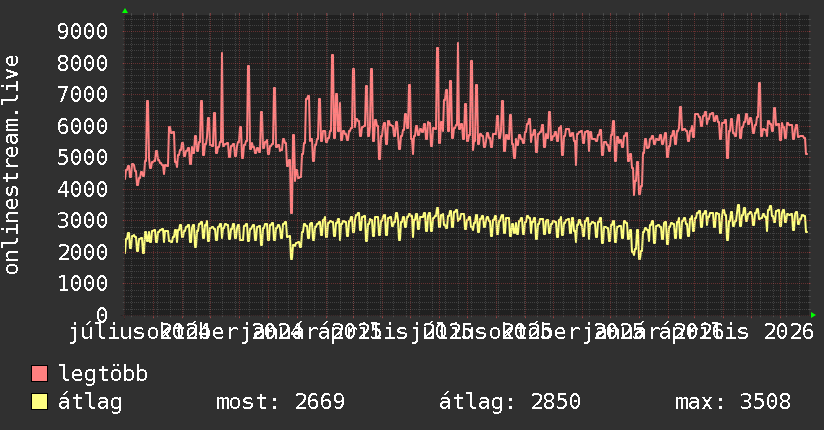The width and height of the screenshot is (824, 430).
Task: Click the final '2026' x-axis label
Action: coord(789,332)
